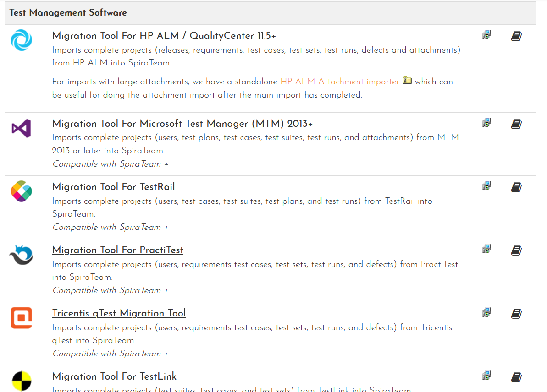The height and width of the screenshot is (392, 547).
Task: Download the PractiTest migration tool installer
Action: tap(486, 249)
